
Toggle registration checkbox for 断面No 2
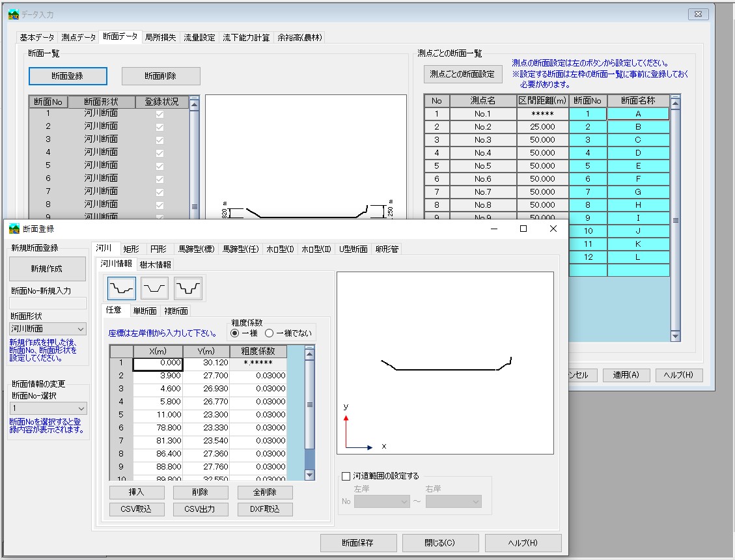point(160,127)
